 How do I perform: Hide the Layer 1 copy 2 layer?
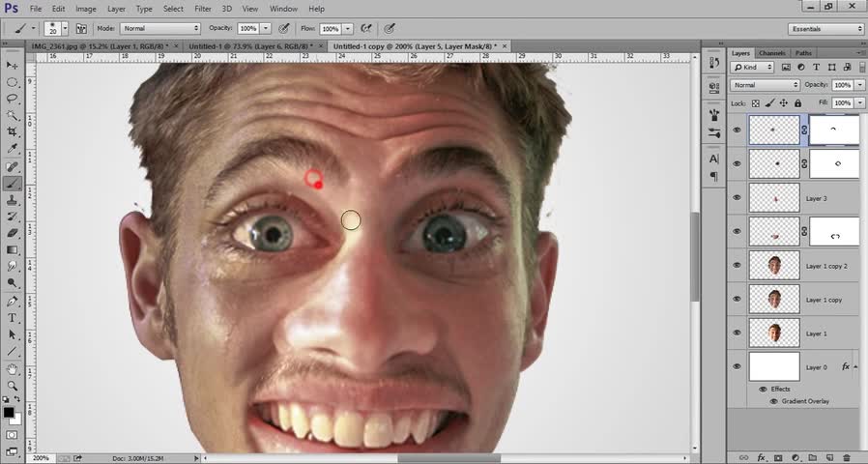coord(737,265)
